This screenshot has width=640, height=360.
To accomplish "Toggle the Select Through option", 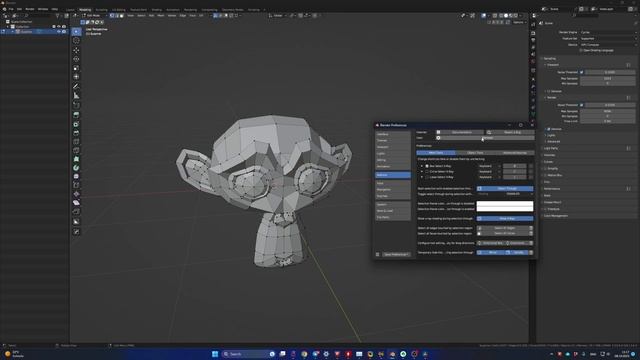I will pos(505,189).
